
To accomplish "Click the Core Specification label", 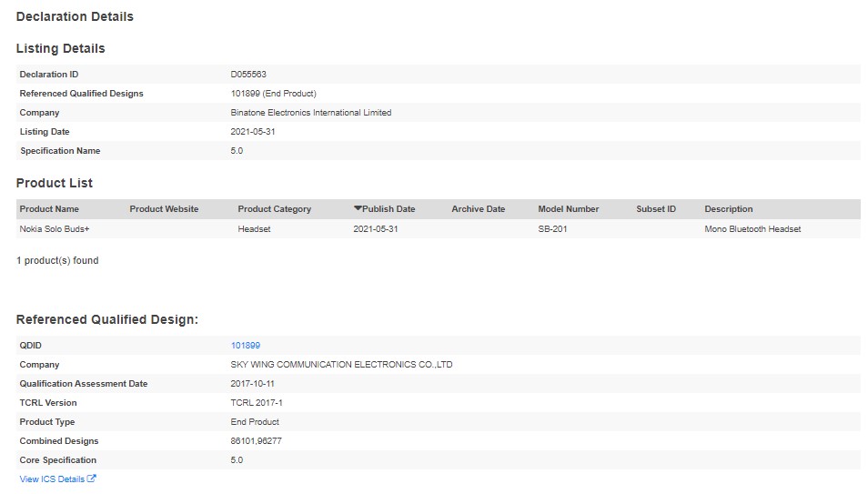I will pos(57,459).
